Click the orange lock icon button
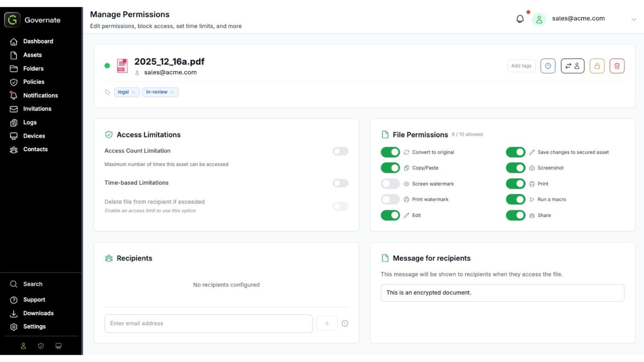644x362 pixels. (x=597, y=66)
